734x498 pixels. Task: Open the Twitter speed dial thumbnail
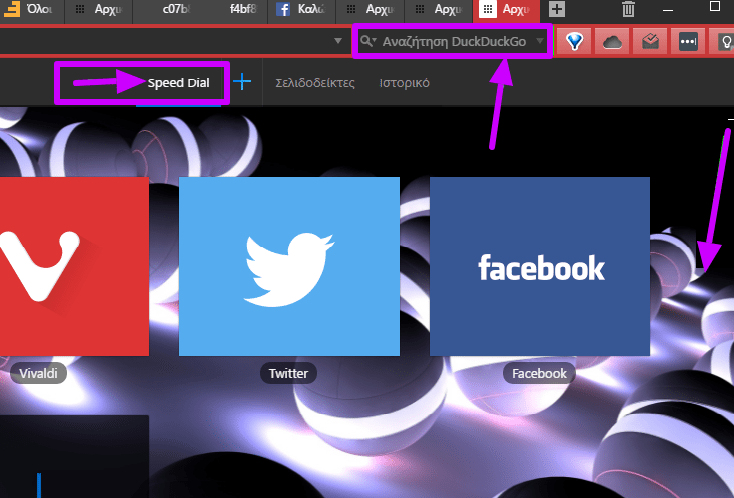tap(289, 266)
